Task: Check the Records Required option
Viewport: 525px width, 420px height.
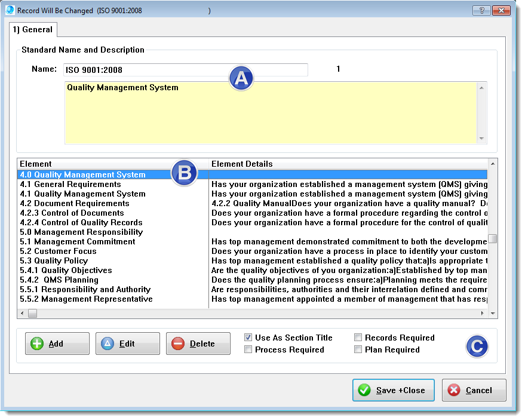Action: [358, 338]
